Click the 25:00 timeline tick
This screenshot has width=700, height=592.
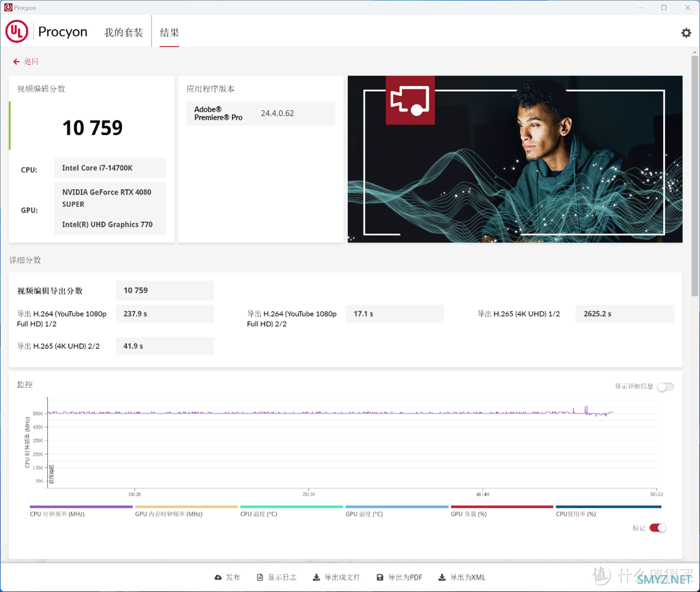[x=309, y=494]
